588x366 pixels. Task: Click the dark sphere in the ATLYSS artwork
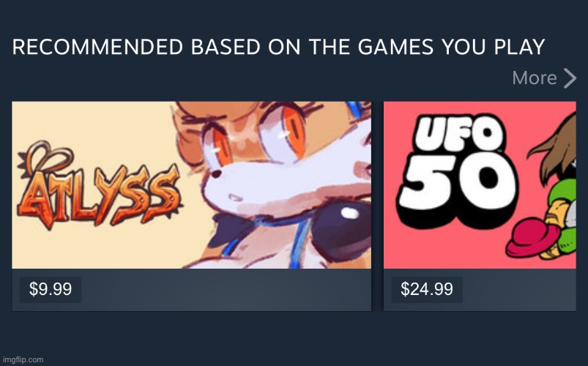(x=341, y=228)
